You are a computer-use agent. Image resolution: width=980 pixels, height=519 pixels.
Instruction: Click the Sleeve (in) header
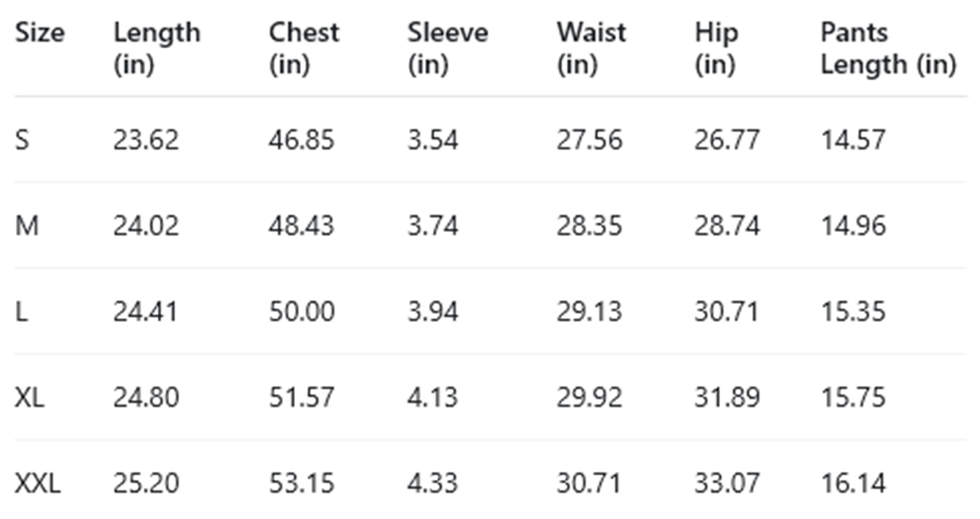pos(447,48)
